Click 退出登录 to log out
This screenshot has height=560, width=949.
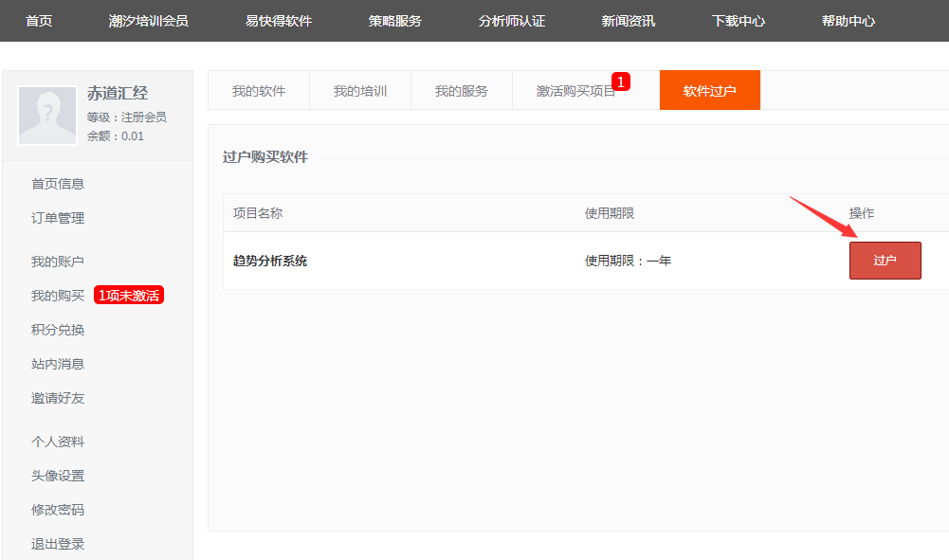click(58, 544)
